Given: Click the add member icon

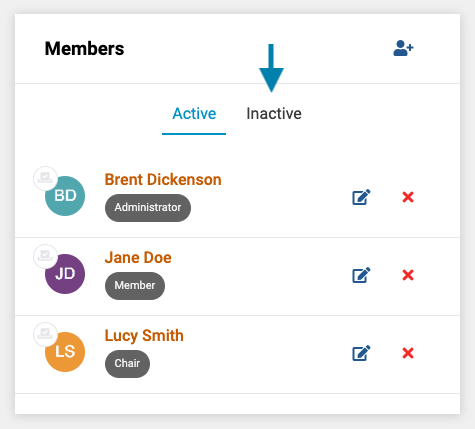Looking at the screenshot, I should coord(403,48).
